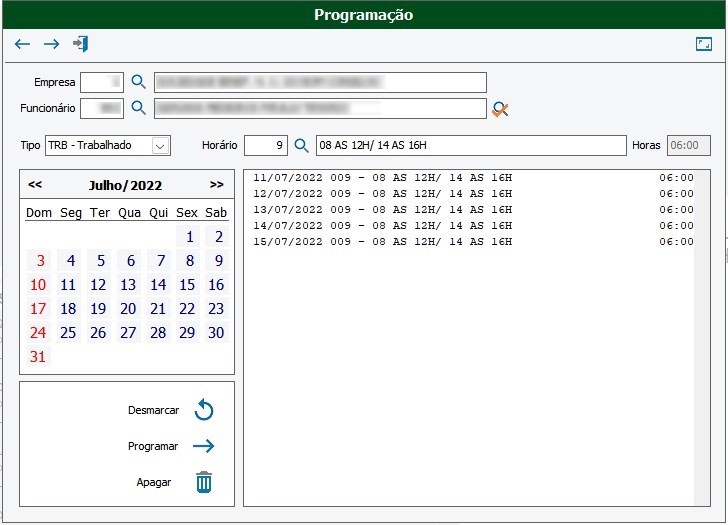Expand the Tipo dropdown
This screenshot has width=728, height=525.
[x=160, y=146]
